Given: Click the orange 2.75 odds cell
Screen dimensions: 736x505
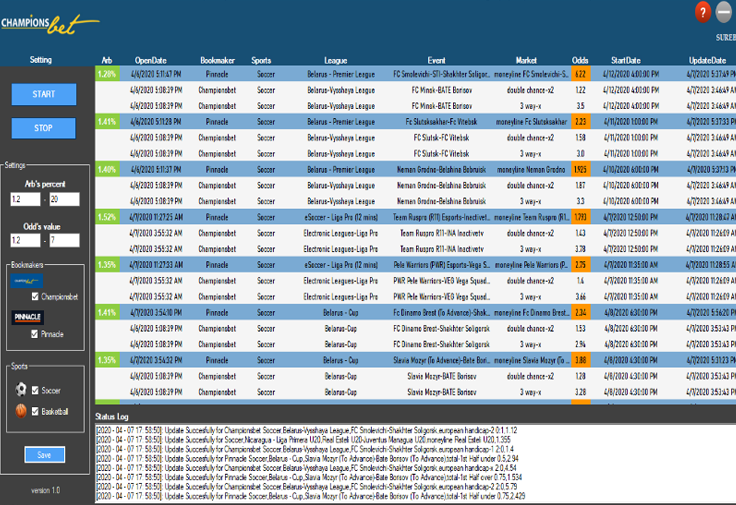Looking at the screenshot, I should tap(581, 265).
